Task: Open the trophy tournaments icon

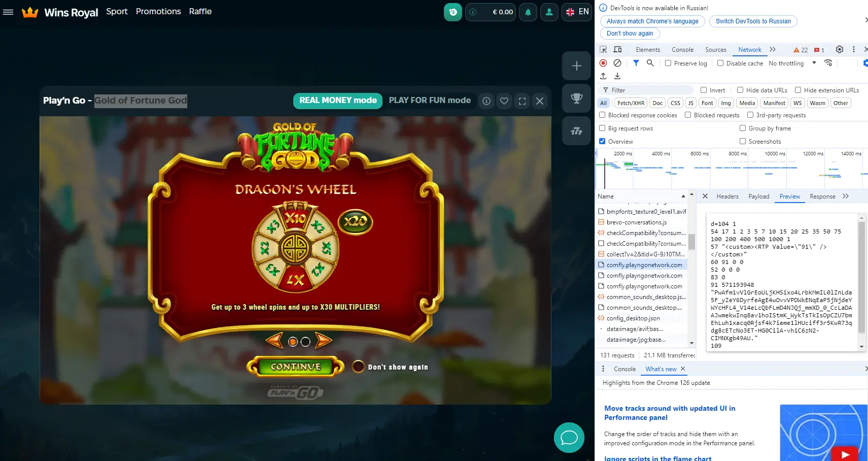Action: pos(576,98)
